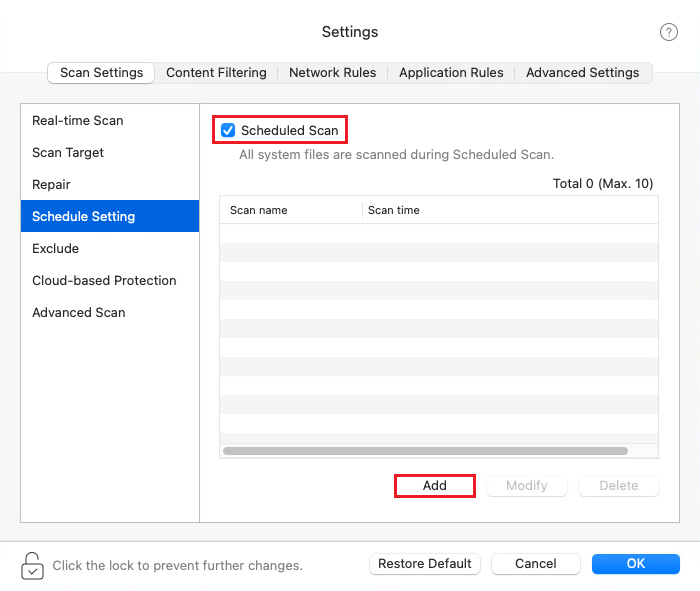This screenshot has width=700, height=591.
Task: Switch to Content Filtering tab
Action: 216,73
